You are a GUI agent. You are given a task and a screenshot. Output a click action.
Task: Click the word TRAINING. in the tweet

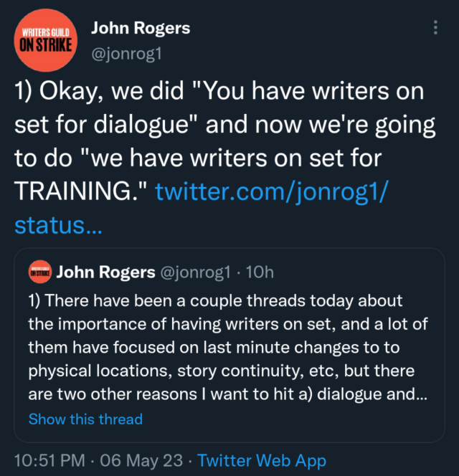point(79,191)
